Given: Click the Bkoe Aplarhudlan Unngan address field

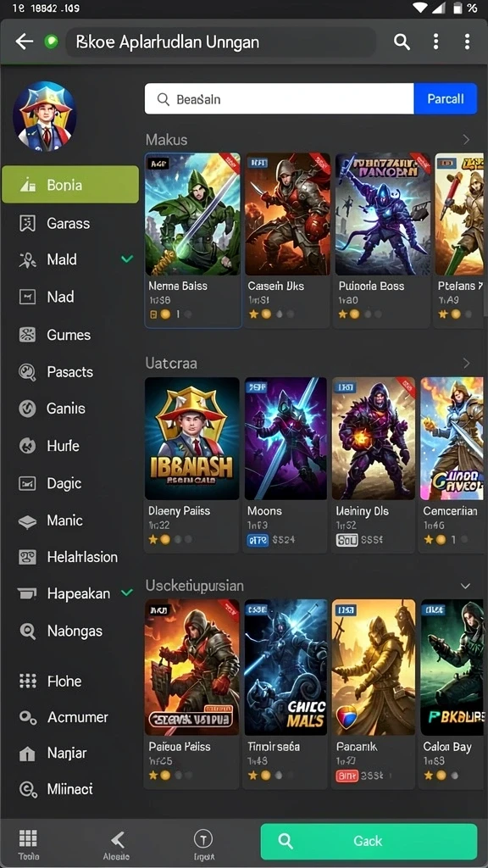Looking at the screenshot, I should point(221,42).
